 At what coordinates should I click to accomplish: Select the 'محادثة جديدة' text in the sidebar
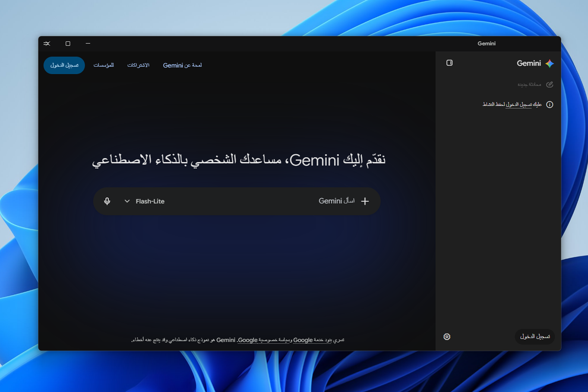[529, 85]
